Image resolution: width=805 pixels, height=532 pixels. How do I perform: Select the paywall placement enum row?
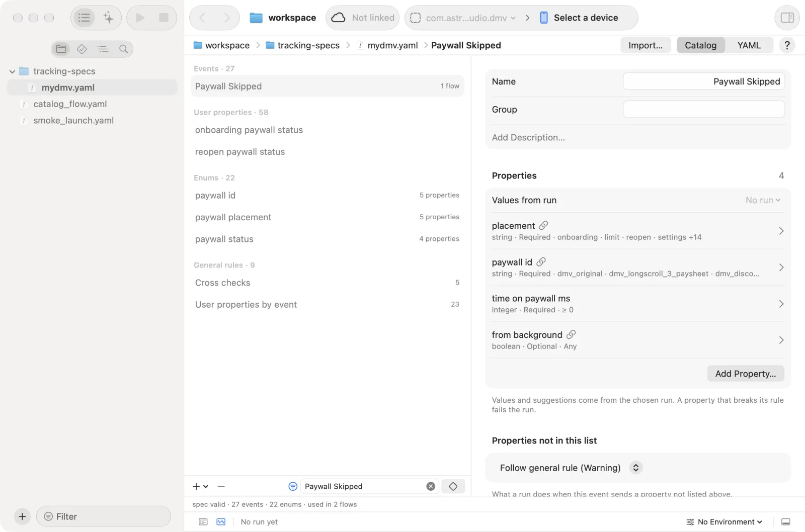click(327, 217)
